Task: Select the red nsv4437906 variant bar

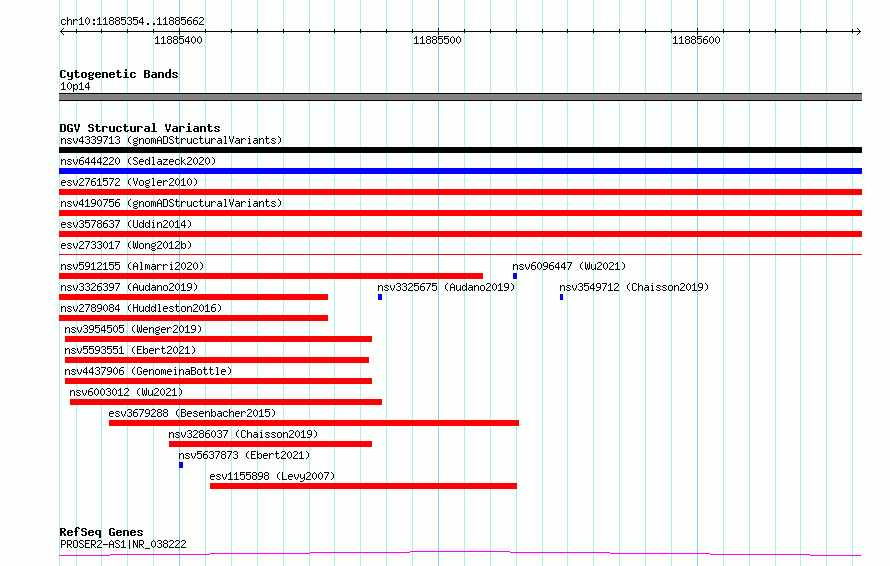Action: coord(219,381)
